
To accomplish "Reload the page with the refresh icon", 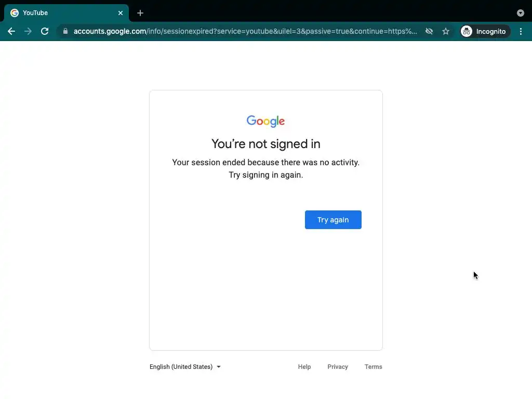I will (x=45, y=31).
